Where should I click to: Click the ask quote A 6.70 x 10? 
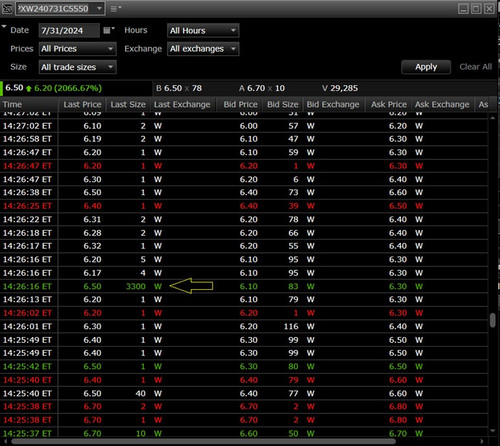pos(262,88)
